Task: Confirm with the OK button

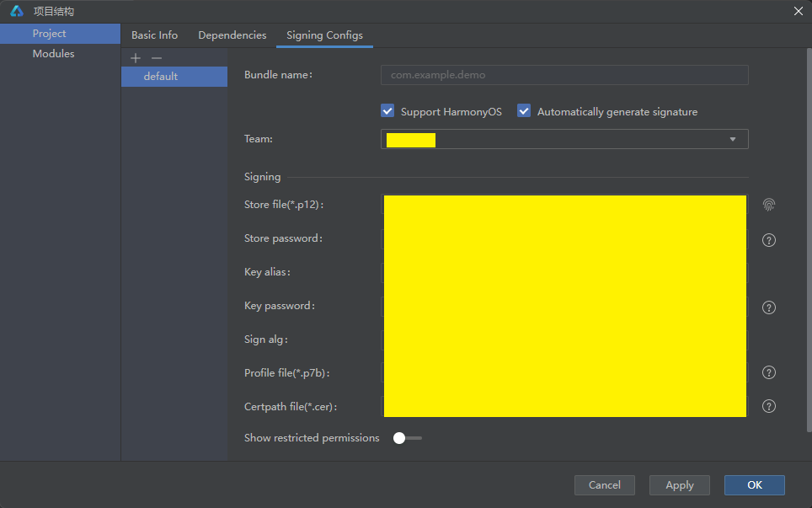Action: point(755,485)
